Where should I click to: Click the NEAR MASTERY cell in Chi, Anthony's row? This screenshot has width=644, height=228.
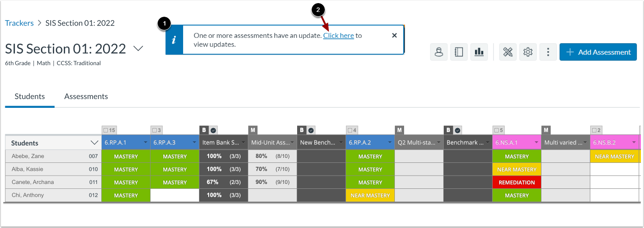370,195
